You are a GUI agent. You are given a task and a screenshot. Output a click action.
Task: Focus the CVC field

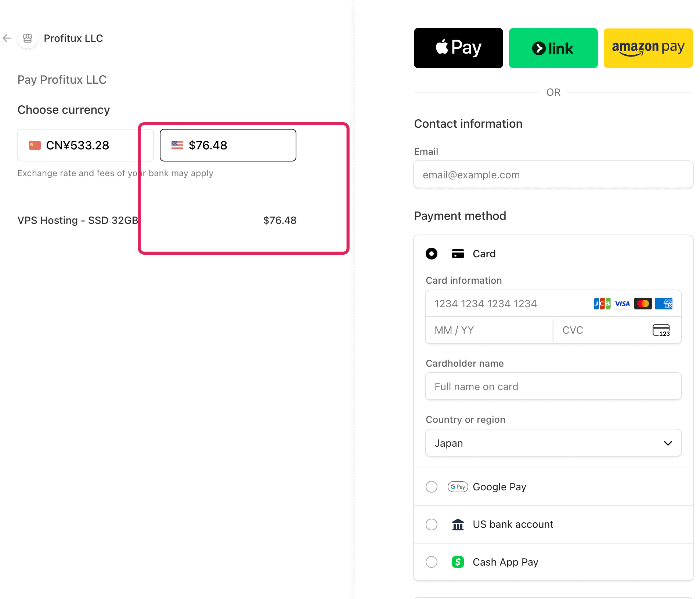617,330
